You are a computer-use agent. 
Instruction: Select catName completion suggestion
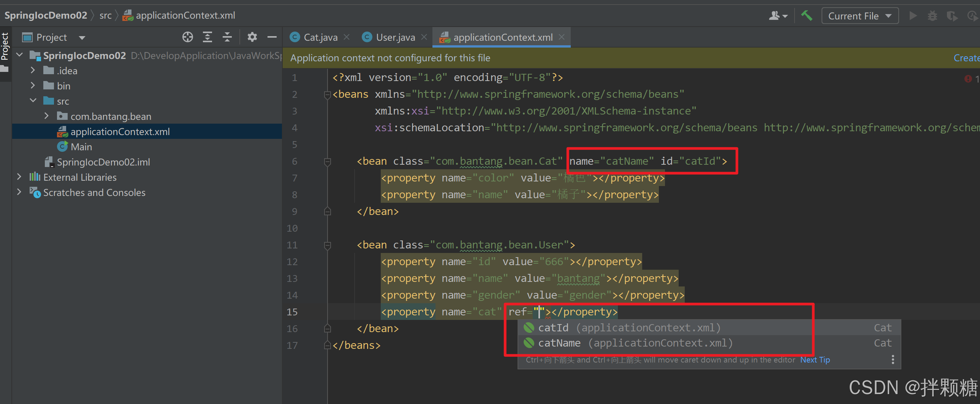coord(709,343)
